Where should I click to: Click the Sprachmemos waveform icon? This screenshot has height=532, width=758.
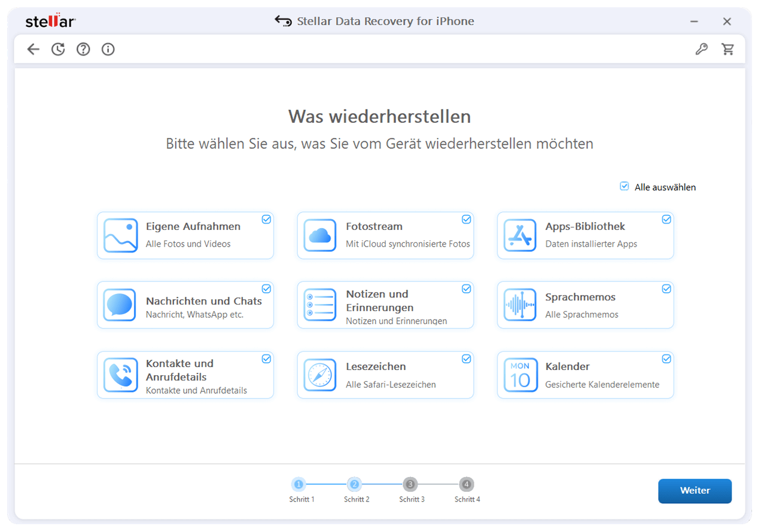[x=520, y=305]
